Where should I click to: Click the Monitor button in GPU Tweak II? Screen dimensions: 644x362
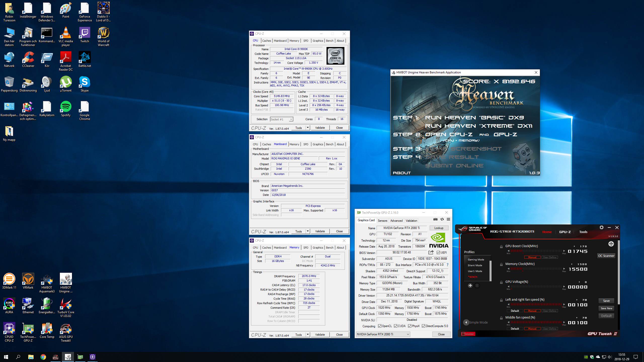click(468, 334)
